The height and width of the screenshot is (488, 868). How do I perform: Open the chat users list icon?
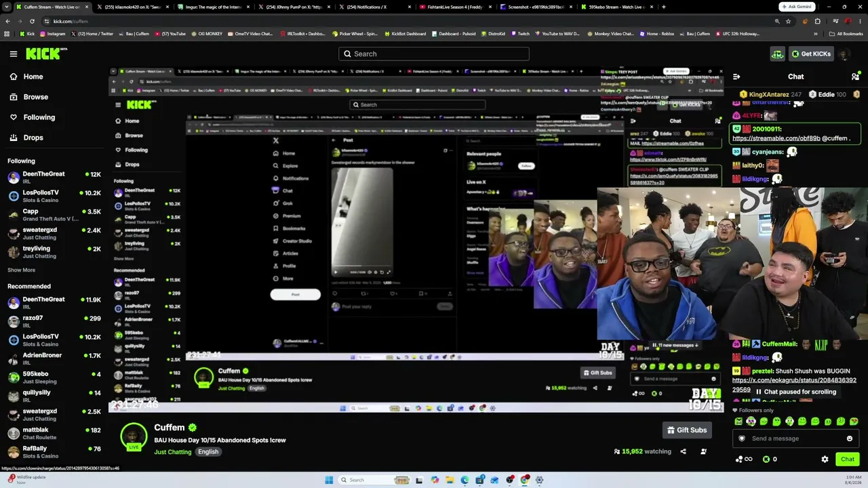[x=855, y=77]
